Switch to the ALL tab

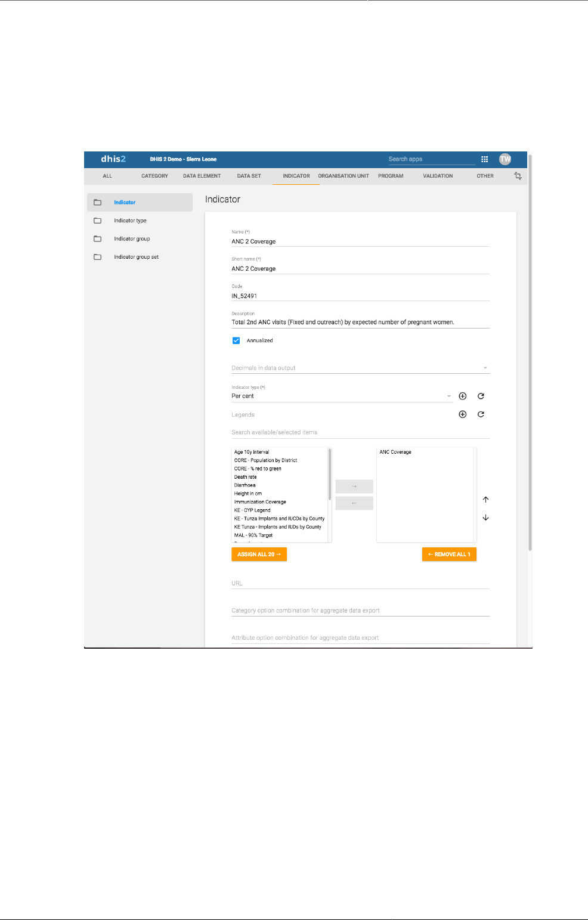[x=107, y=176]
